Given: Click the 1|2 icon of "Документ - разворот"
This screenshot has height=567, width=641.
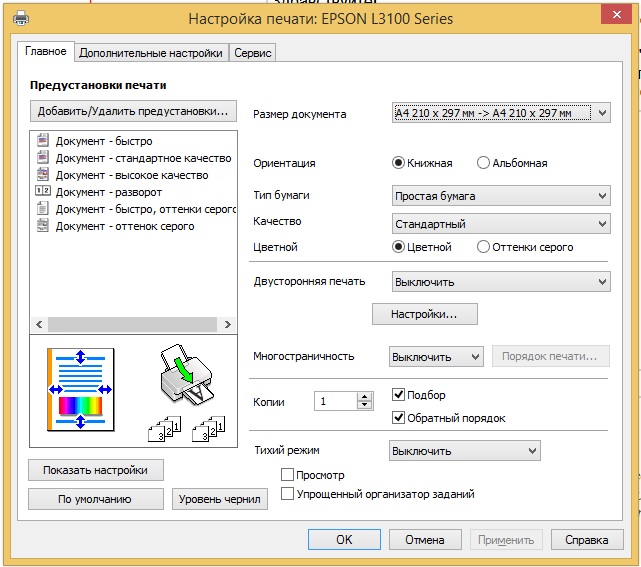Looking at the screenshot, I should point(43,191).
